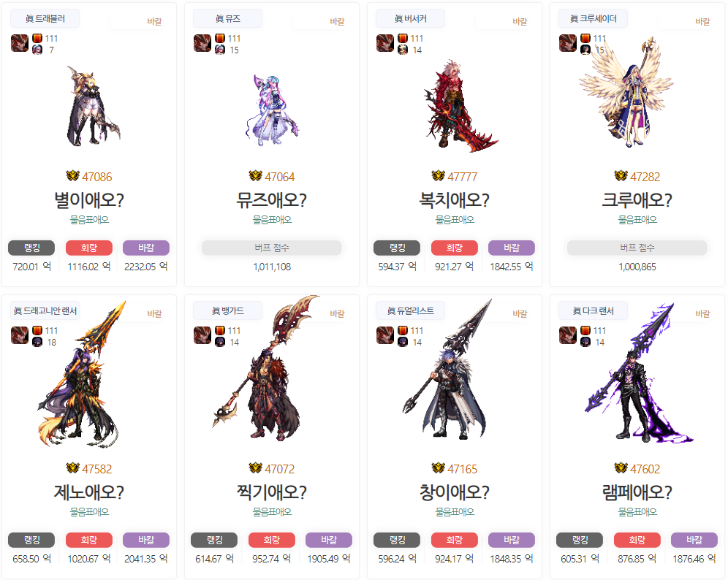Select 회랑 pill on 램페애오? card

pos(637,540)
